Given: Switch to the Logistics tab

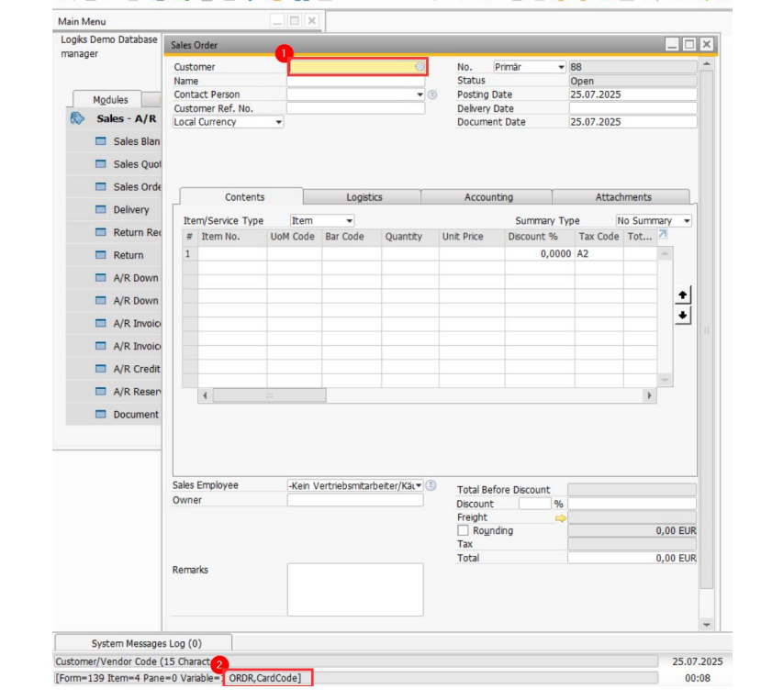Looking at the screenshot, I should point(364,197).
